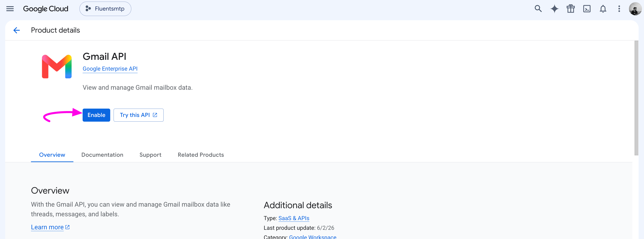Click the page vertical scrollbar
The width and height of the screenshot is (644, 239).
636,98
